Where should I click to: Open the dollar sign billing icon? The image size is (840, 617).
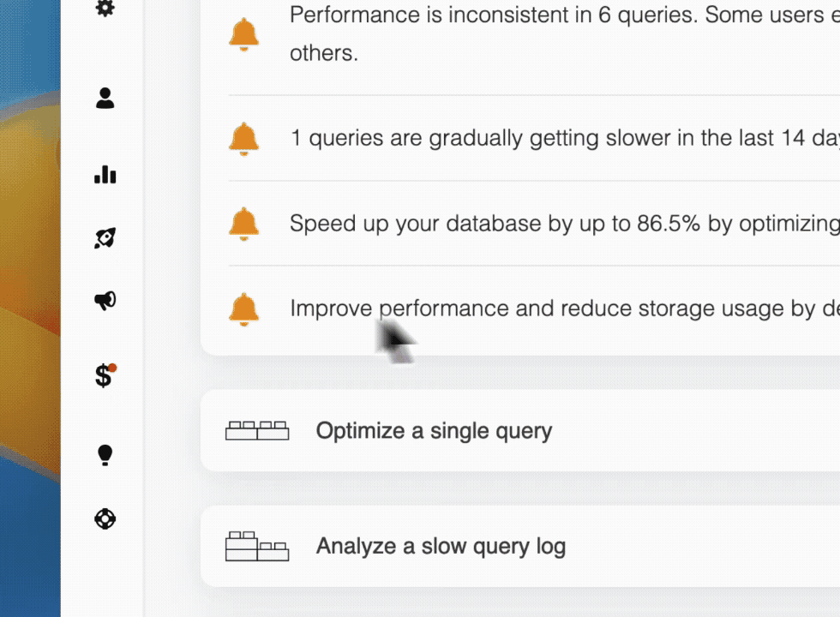(x=105, y=375)
